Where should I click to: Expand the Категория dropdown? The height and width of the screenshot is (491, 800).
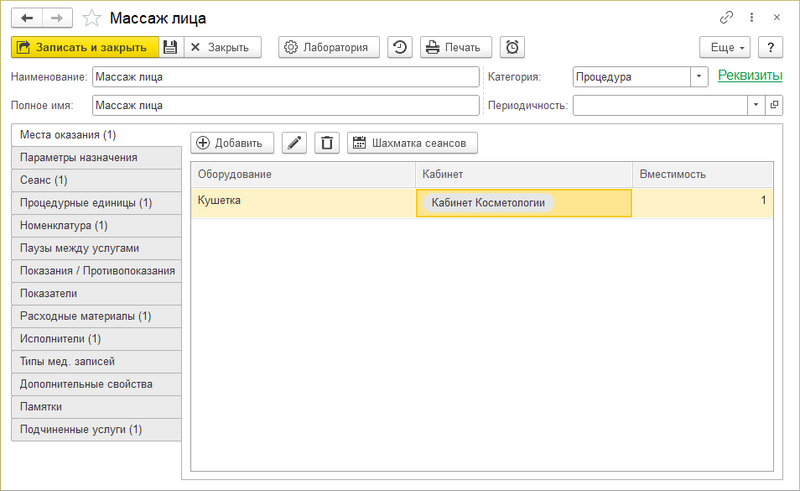coord(698,77)
